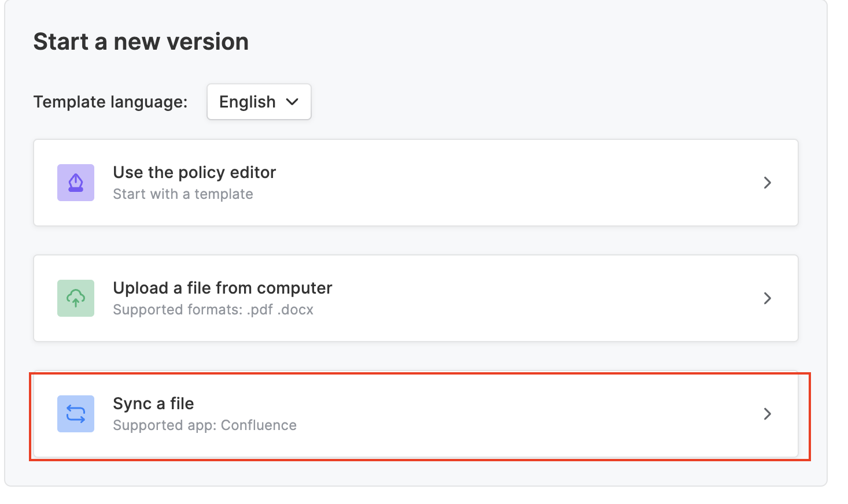848x504 pixels.
Task: Click the 'Start a new version' heading
Action: (141, 42)
